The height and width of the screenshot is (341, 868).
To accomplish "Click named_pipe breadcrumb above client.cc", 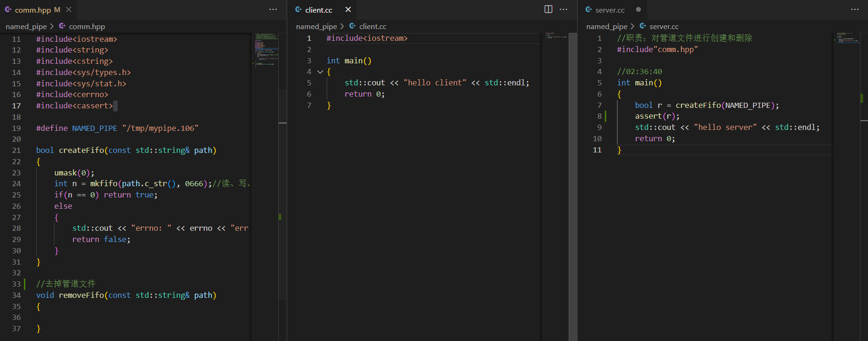I will click(317, 26).
